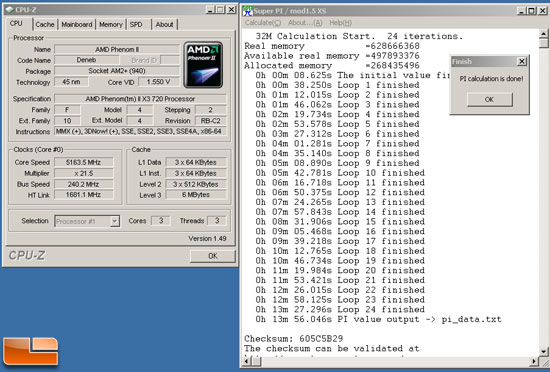The height and width of the screenshot is (372, 550).
Task: Click the 'Loop 18 finished' line
Action: coord(340,251)
